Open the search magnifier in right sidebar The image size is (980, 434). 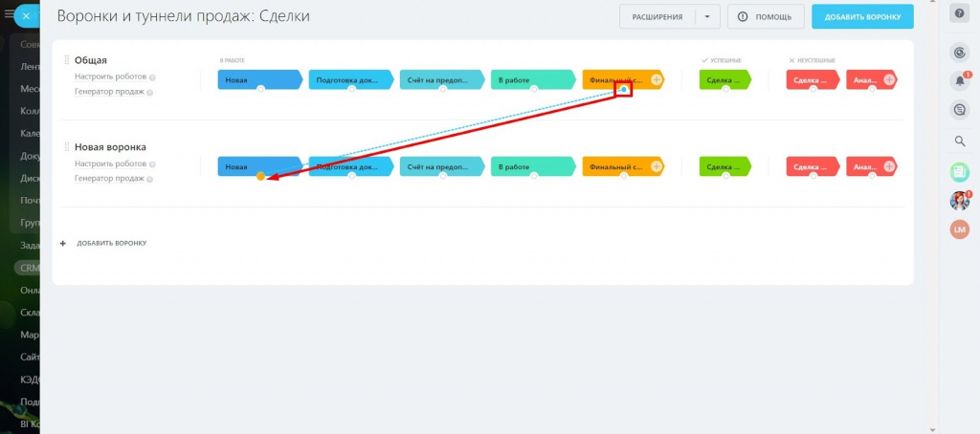pos(960,141)
